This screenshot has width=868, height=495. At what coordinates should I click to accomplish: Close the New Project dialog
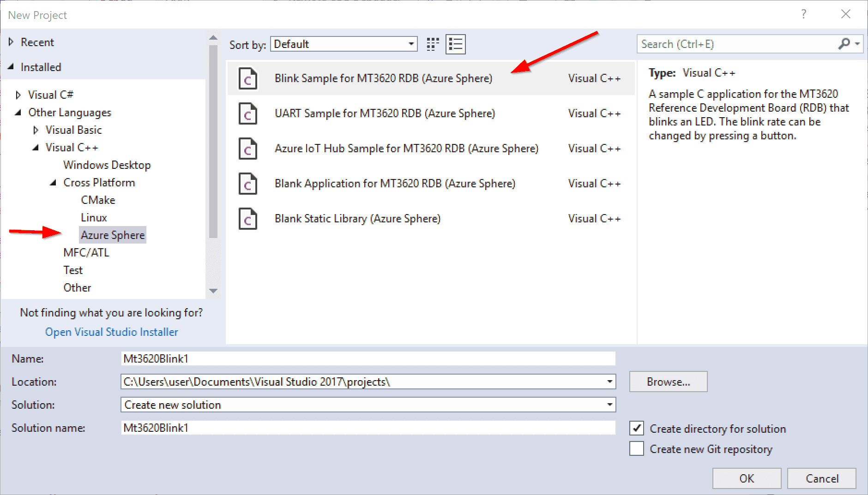tap(846, 14)
